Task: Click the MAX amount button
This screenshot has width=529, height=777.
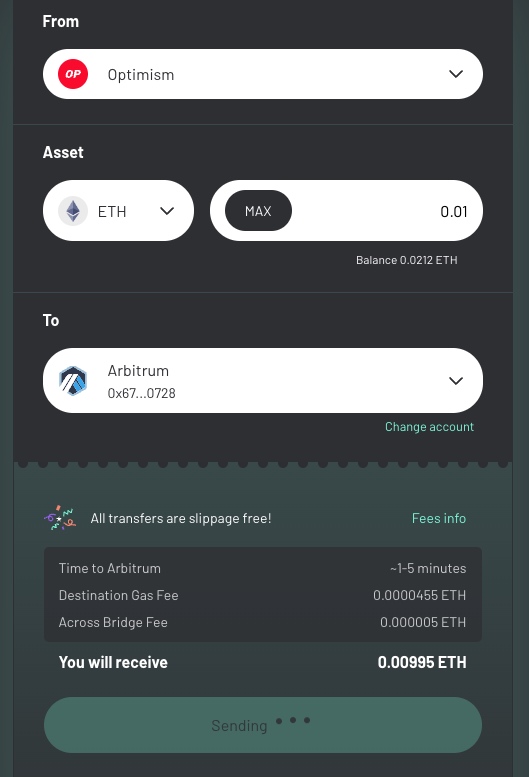Action: pos(258,211)
